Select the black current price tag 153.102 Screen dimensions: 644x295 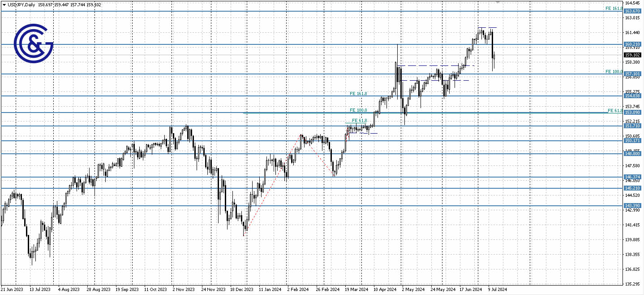633,55
